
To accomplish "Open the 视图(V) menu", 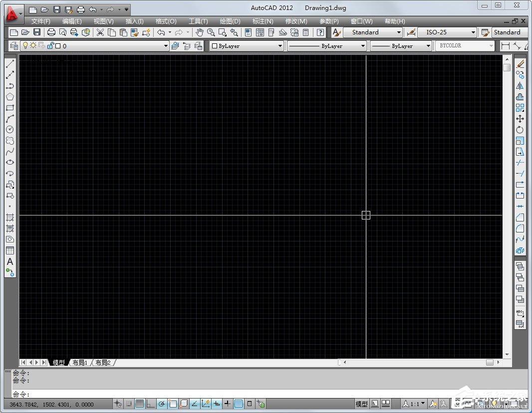I will coord(103,21).
